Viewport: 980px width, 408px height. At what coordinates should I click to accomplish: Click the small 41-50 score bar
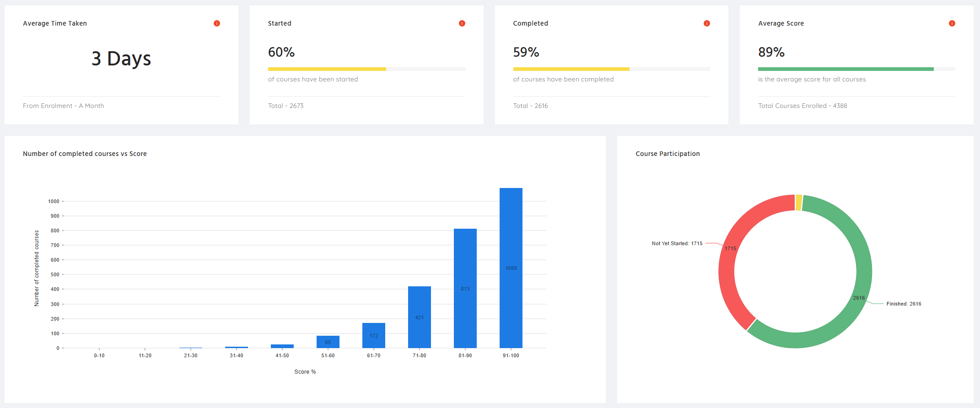[282, 346]
